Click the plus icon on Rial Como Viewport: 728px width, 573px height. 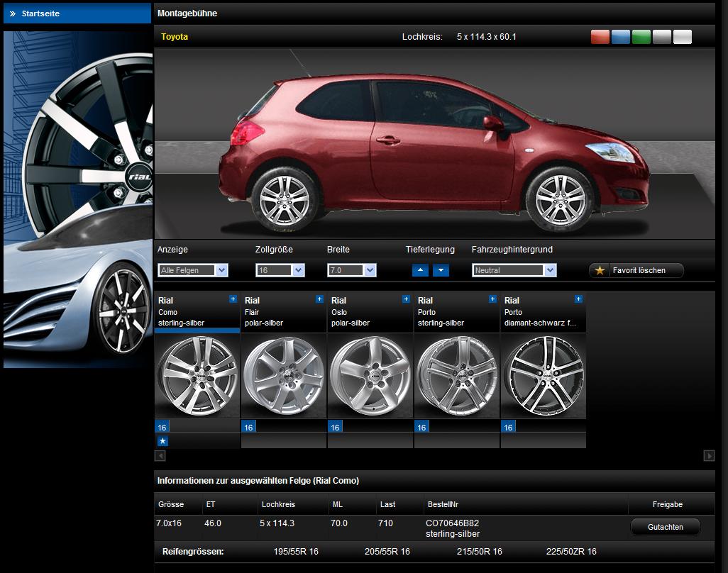(233, 299)
